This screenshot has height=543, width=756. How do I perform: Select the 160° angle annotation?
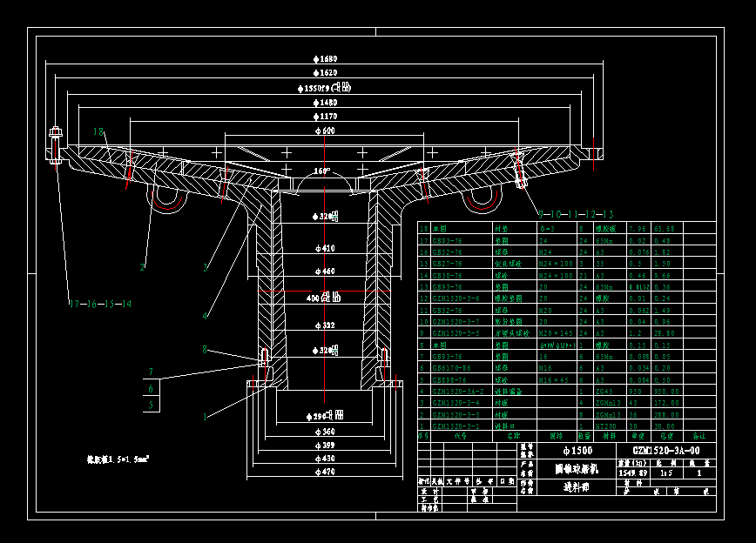point(321,171)
